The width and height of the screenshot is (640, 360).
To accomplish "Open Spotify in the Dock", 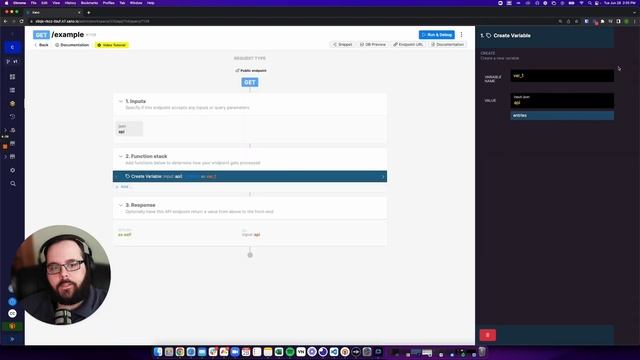I will [x=290, y=352].
